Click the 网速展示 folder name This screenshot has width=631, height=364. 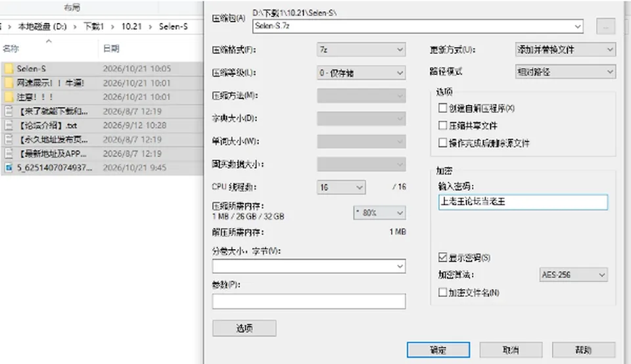(51, 83)
